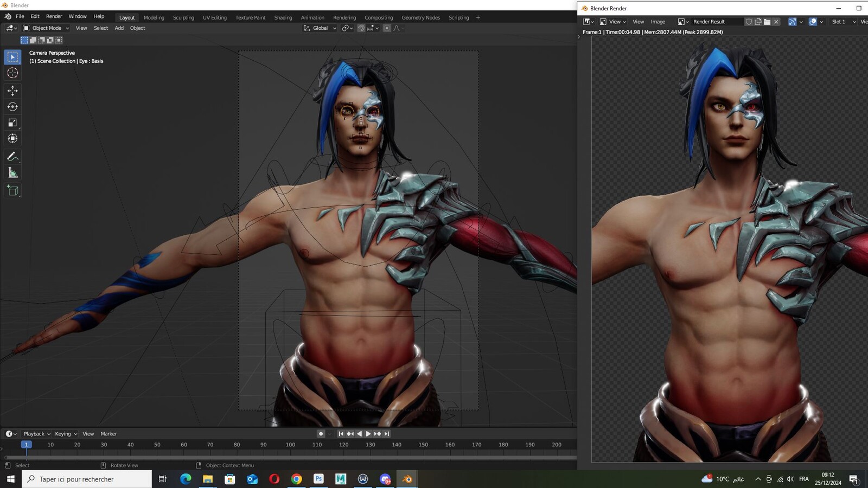This screenshot has height=488, width=868.
Task: Open the Slot 1 dropdown
Action: [843, 22]
